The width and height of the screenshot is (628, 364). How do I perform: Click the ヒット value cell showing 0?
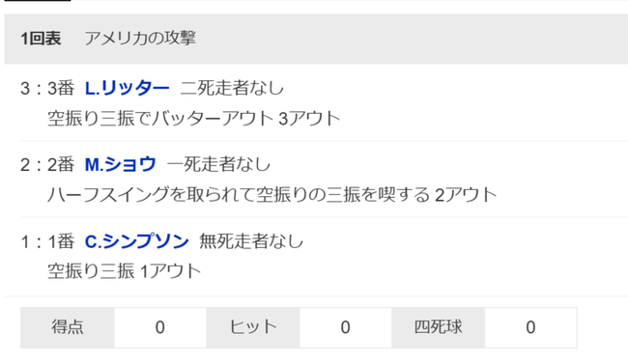coord(345,327)
